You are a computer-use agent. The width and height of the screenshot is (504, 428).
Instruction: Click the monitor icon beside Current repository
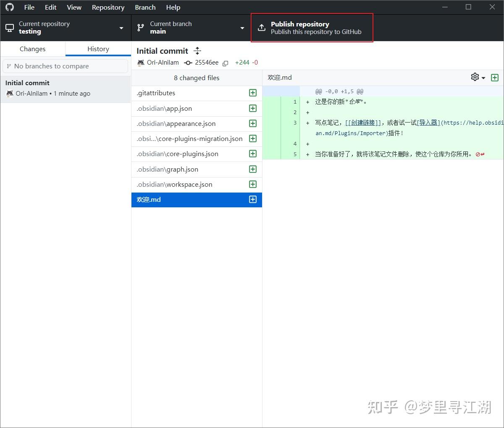(9, 28)
